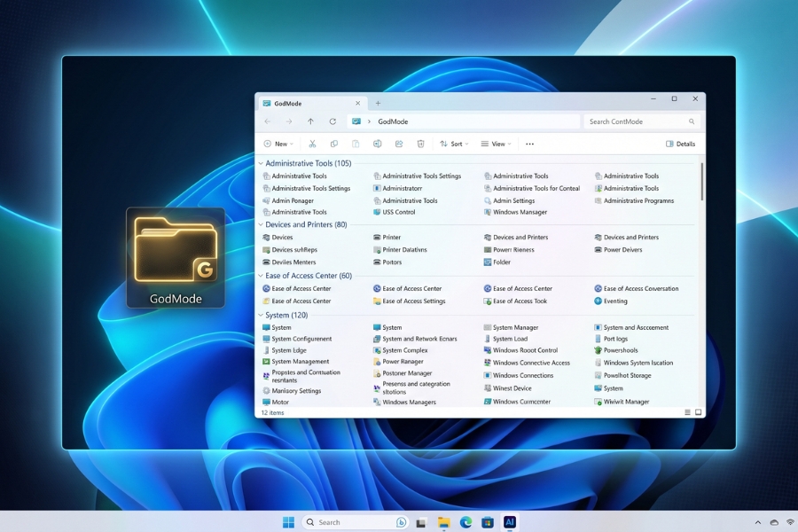
Task: Close the GodMode tab
Action: tap(358, 104)
